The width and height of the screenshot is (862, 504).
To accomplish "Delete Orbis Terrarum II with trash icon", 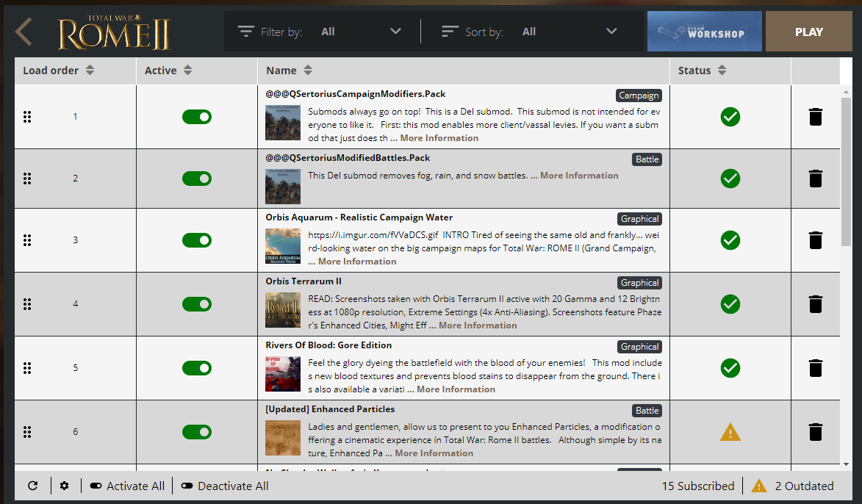I will (815, 304).
